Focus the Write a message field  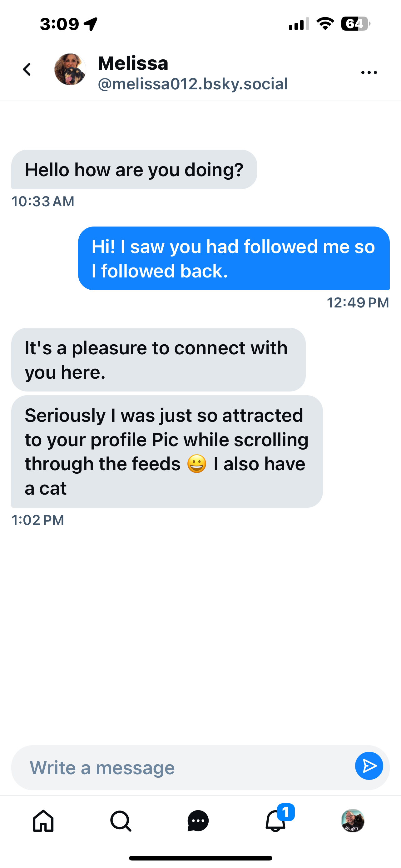182,767
